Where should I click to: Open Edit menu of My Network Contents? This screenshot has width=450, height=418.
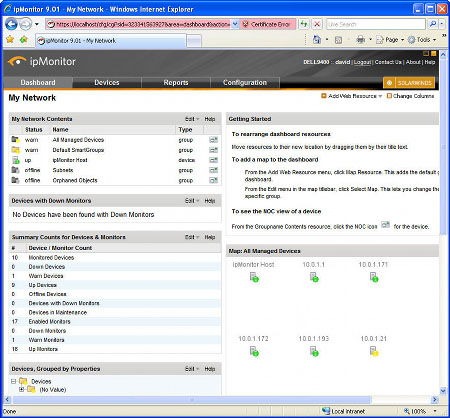[x=192, y=119]
